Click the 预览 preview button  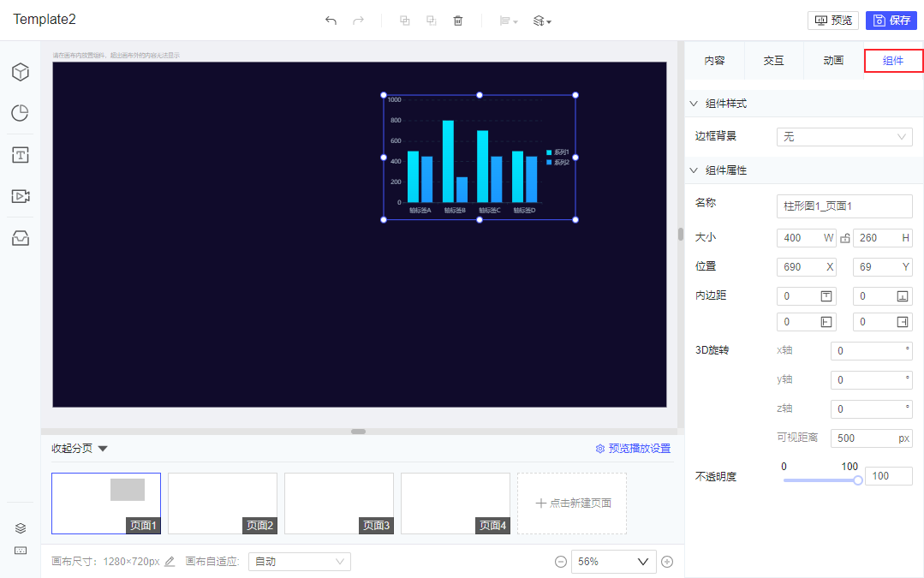point(833,20)
